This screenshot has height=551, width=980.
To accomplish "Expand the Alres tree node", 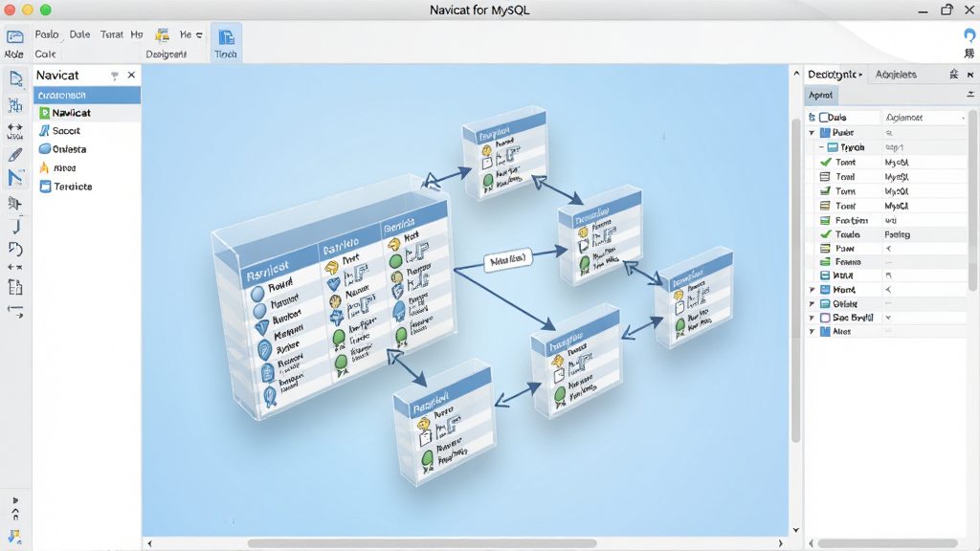I will coord(812,332).
